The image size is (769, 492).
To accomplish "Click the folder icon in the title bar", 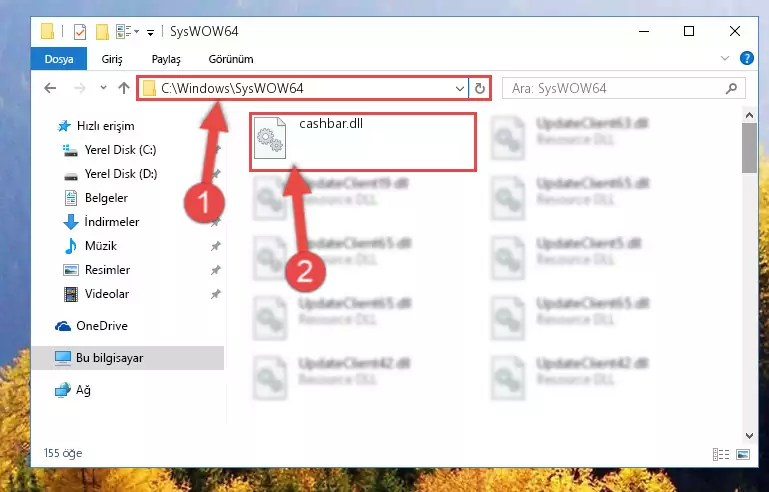I will pyautogui.click(x=48, y=31).
